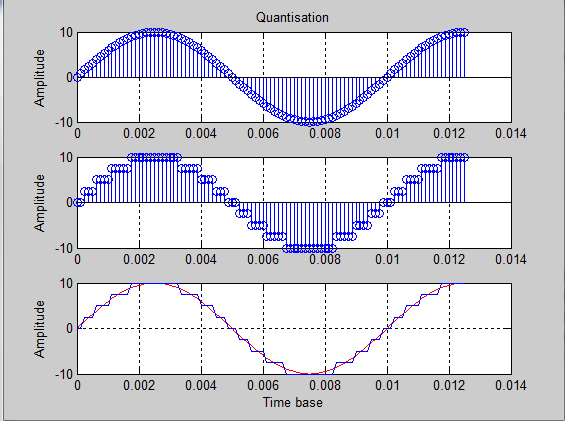Viewport: 565px width, 421px height.
Task: Click the 0.006 tick label of middle plot
Action: click(x=263, y=260)
